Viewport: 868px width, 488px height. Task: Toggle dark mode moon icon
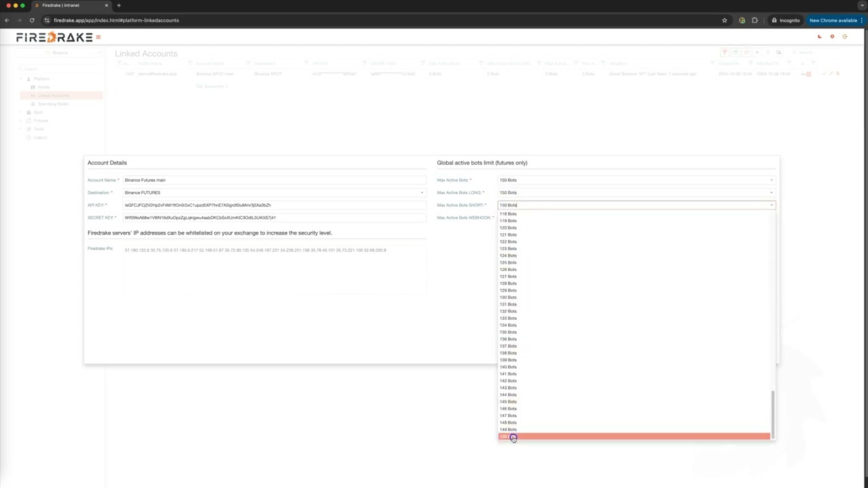pos(819,37)
